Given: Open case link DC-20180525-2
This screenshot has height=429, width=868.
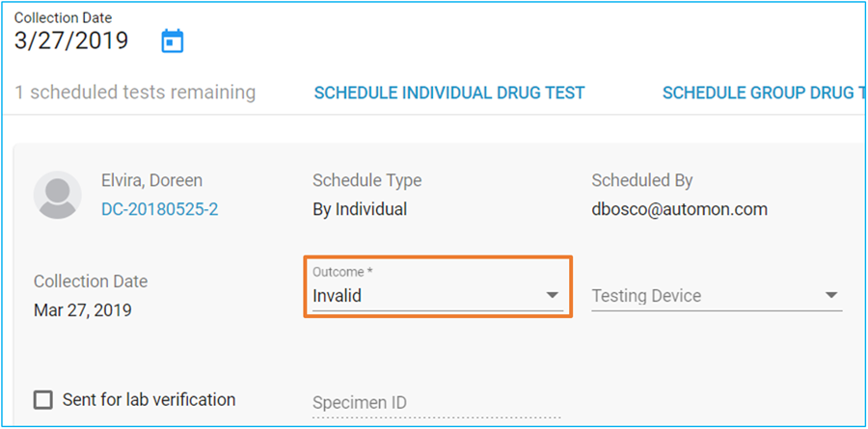Looking at the screenshot, I should point(159,209).
